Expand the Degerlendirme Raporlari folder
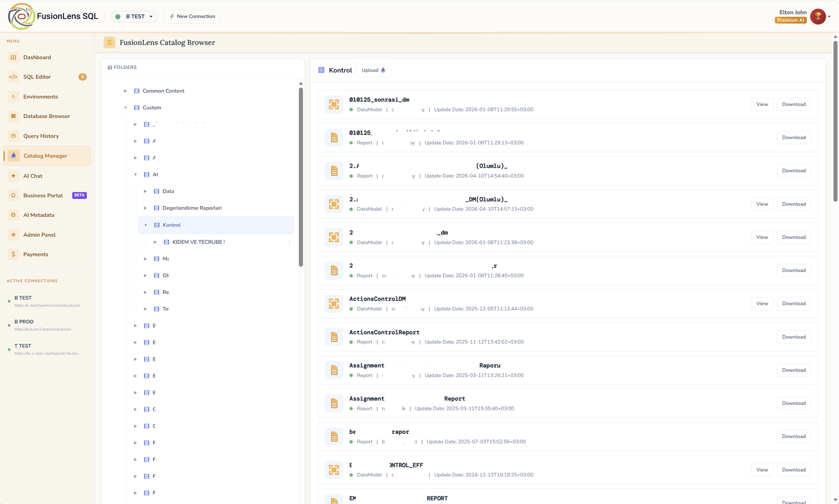The height and width of the screenshot is (504, 839). 146,208
